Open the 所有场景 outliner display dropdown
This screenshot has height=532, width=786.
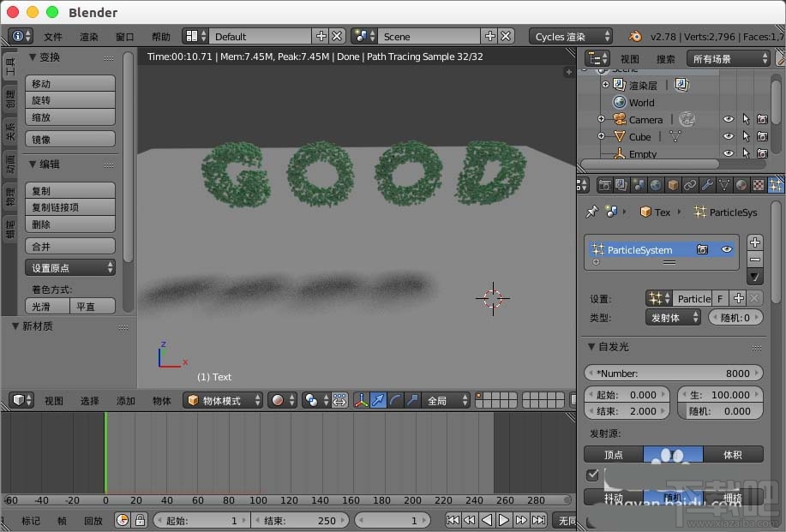pyautogui.click(x=728, y=58)
